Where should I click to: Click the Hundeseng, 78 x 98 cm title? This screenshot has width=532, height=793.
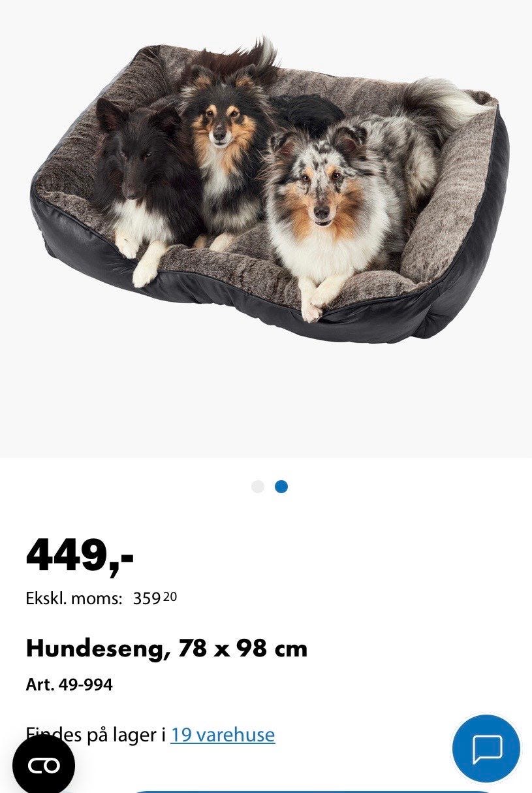tap(166, 648)
